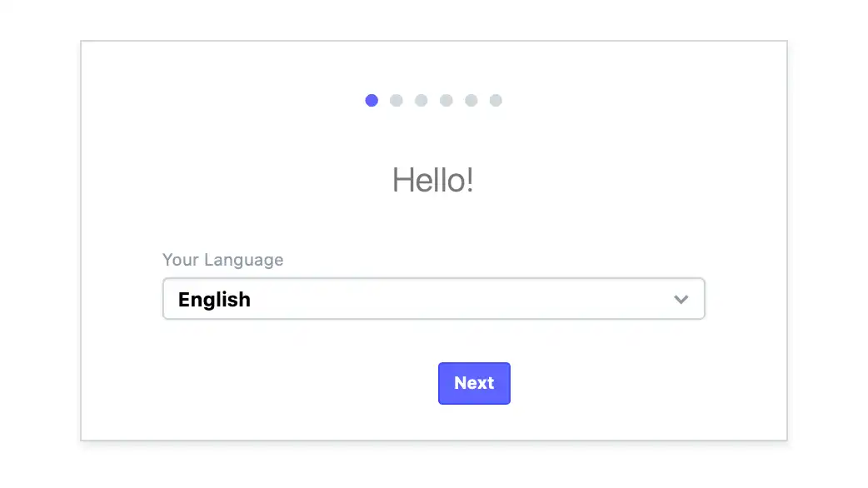Image resolution: width=868 pixels, height=488 pixels.
Task: Go to the third progress dot
Action: [422, 100]
